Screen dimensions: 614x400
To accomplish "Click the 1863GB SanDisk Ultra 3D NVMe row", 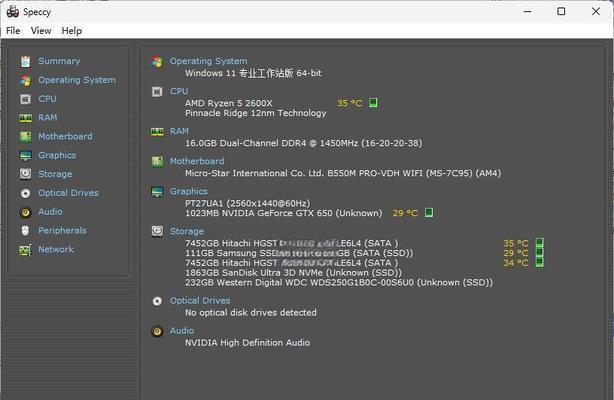I will [293, 273].
